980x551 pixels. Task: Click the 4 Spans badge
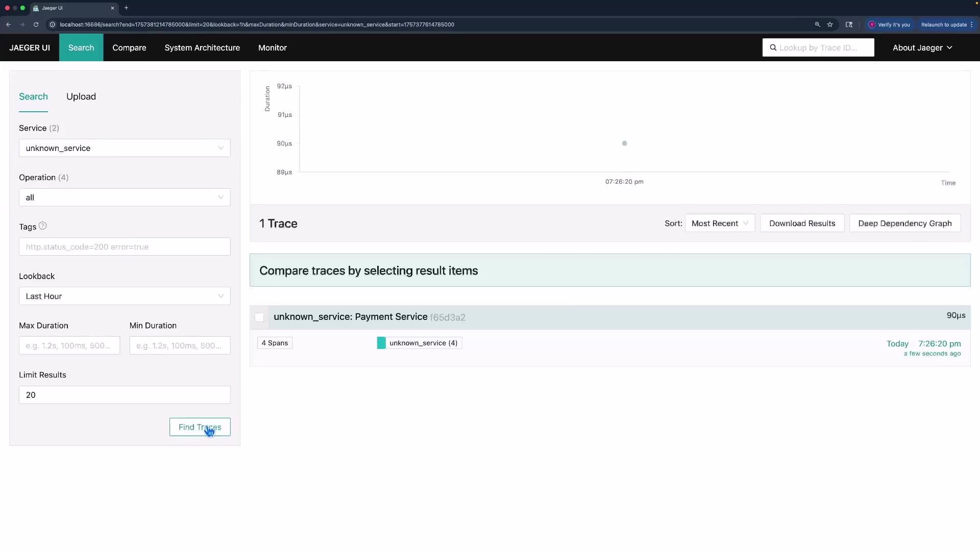click(x=275, y=343)
